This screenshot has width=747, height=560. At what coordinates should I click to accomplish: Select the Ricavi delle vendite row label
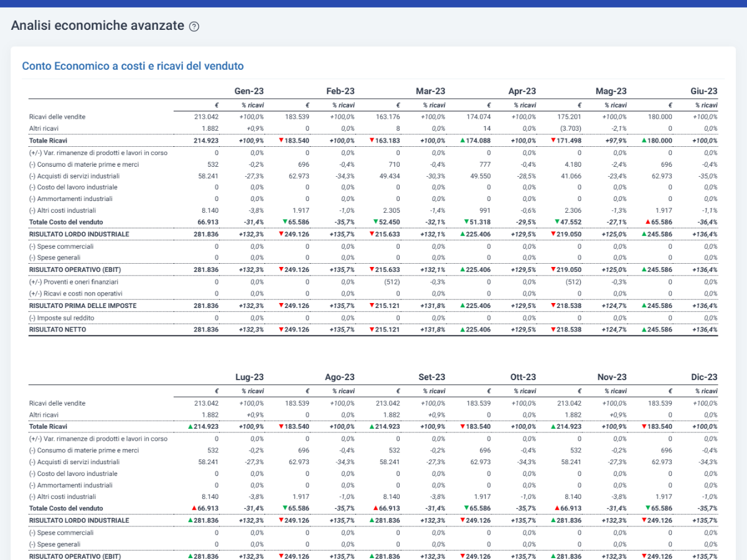pyautogui.click(x=57, y=116)
